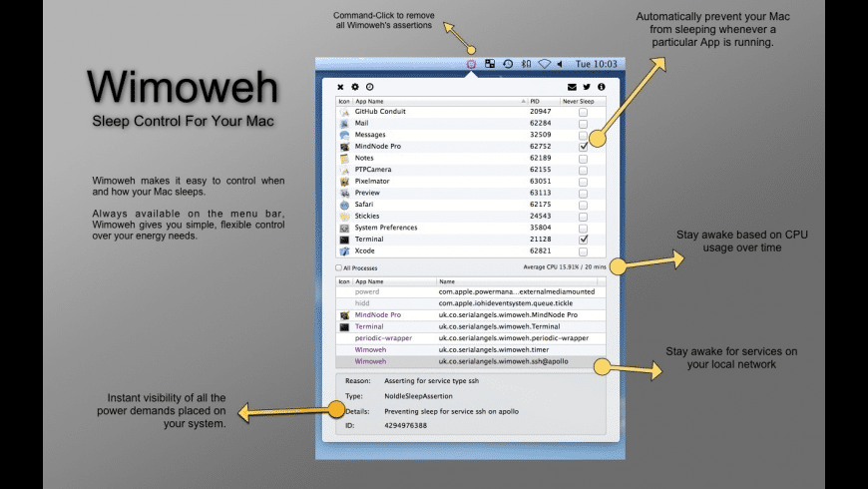868x489 pixels.
Task: Click 'Preventing sleep for service ssh on apollo'
Action: [452, 411]
